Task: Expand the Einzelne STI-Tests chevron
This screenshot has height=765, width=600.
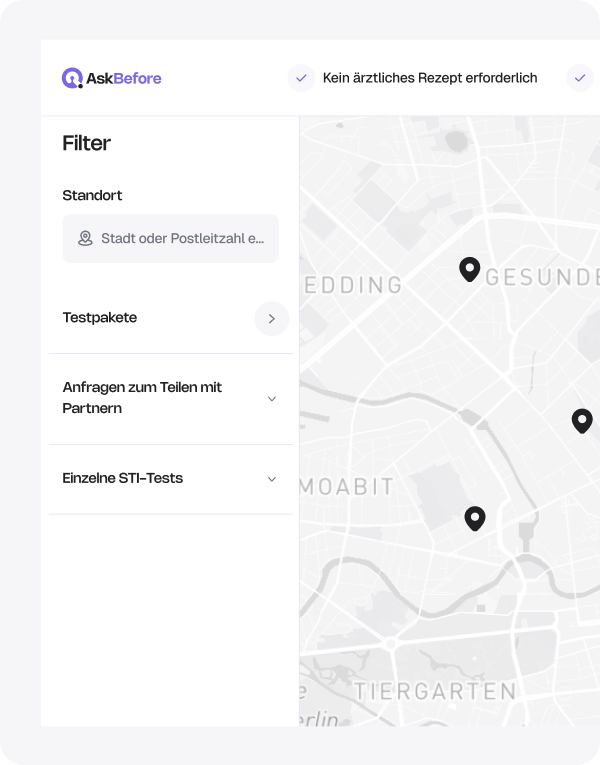Action: tap(272, 479)
